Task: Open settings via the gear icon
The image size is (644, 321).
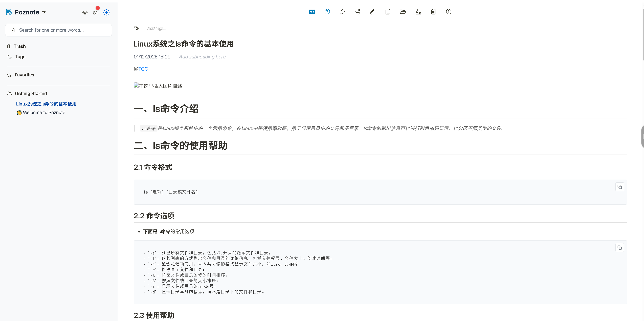Action: pyautogui.click(x=95, y=12)
